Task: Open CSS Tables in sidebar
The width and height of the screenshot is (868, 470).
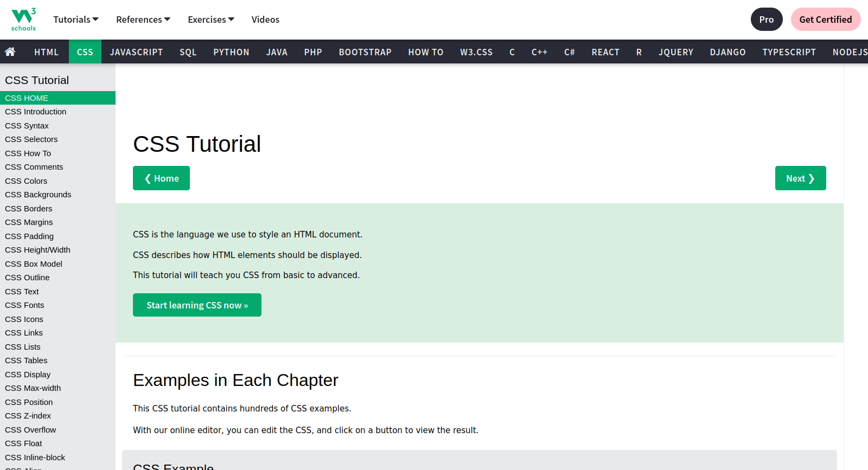Action: tap(58, 360)
